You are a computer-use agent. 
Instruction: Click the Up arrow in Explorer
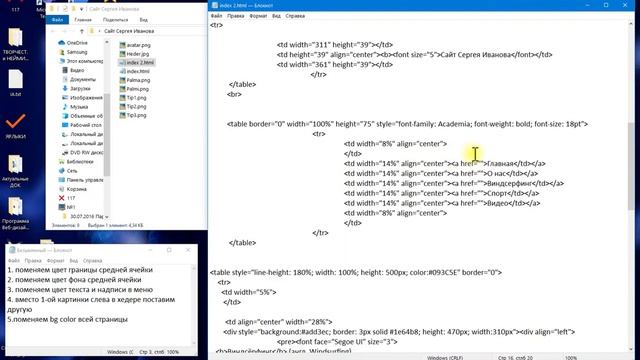[x=82, y=31]
